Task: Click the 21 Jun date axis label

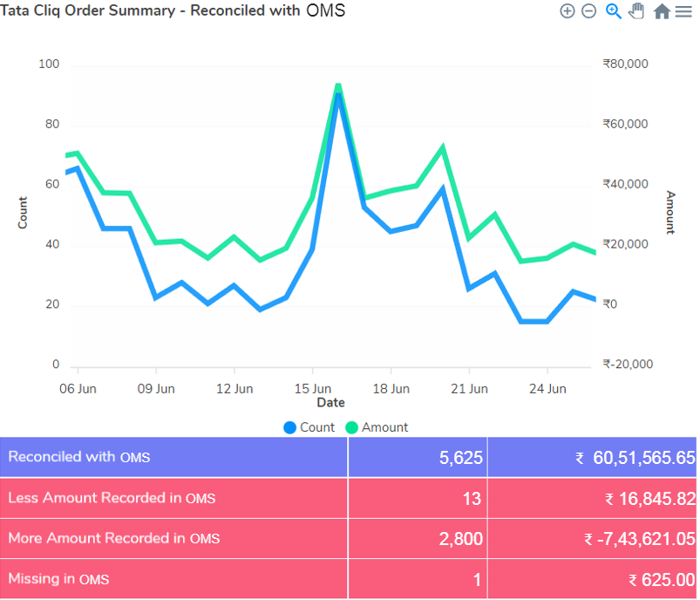Action: [469, 389]
